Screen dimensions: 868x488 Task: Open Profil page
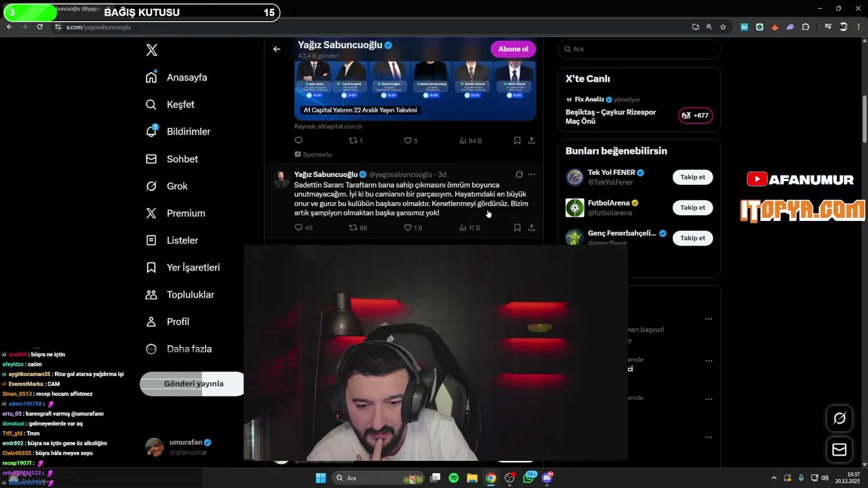(x=167, y=321)
